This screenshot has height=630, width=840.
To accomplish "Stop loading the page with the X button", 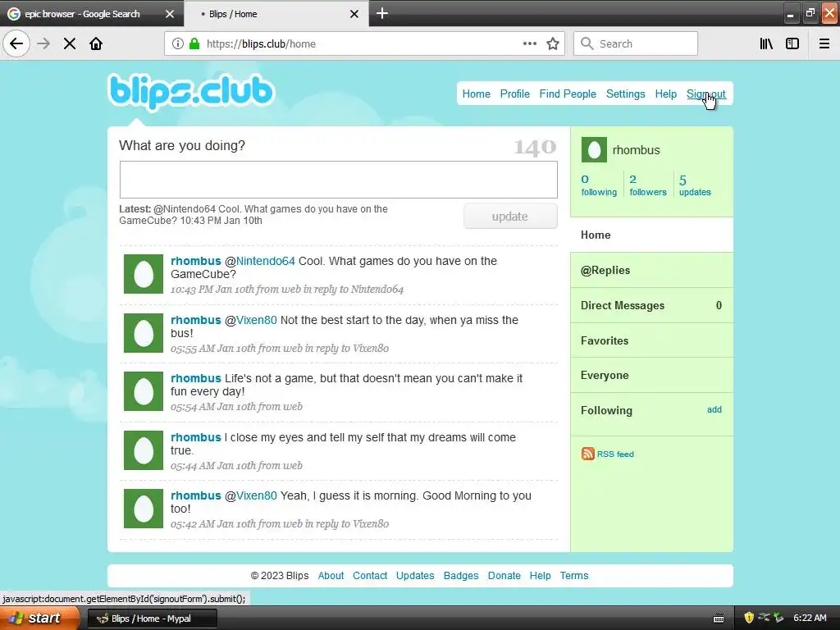I will tap(70, 43).
